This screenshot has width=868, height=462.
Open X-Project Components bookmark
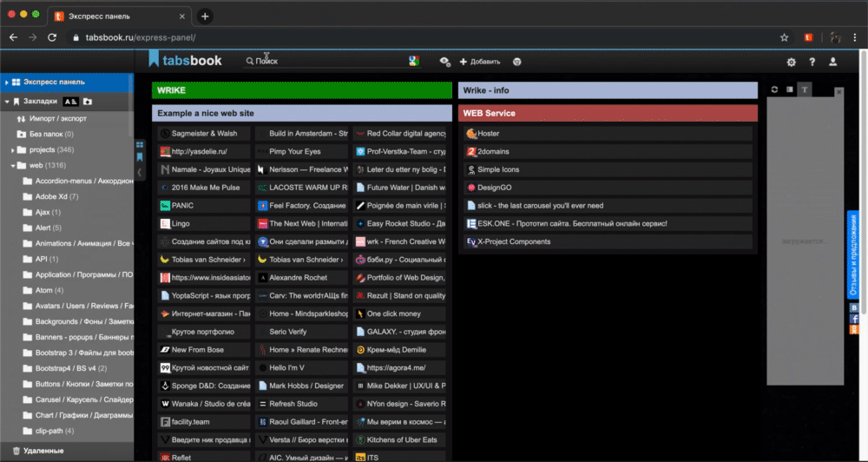point(608,241)
